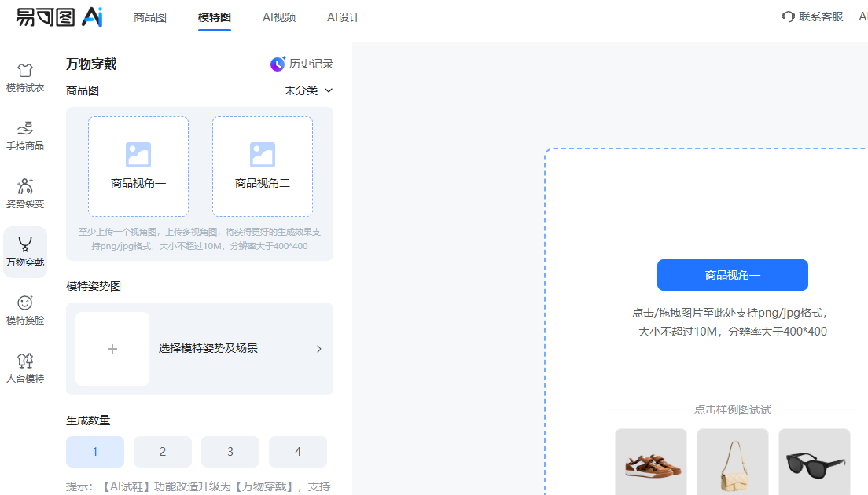Upload image to 商品视角二 slot

(x=263, y=167)
